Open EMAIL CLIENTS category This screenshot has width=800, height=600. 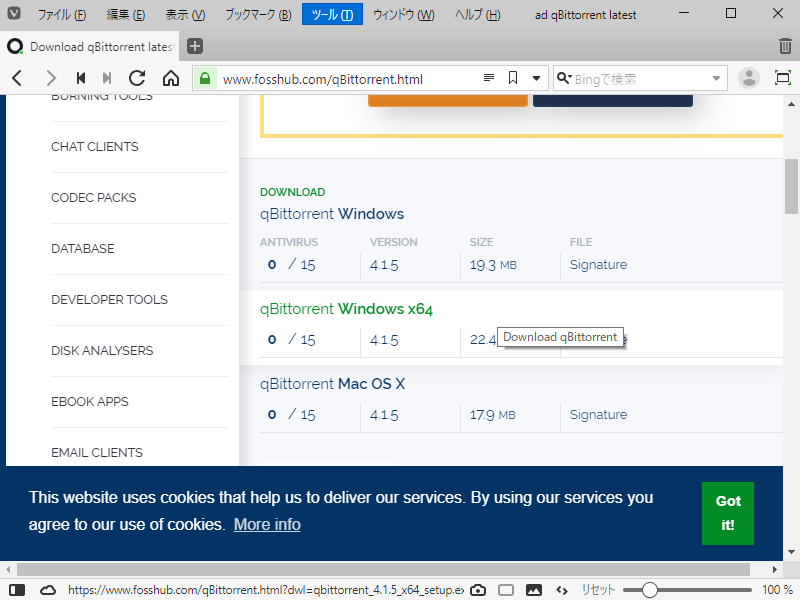97,453
